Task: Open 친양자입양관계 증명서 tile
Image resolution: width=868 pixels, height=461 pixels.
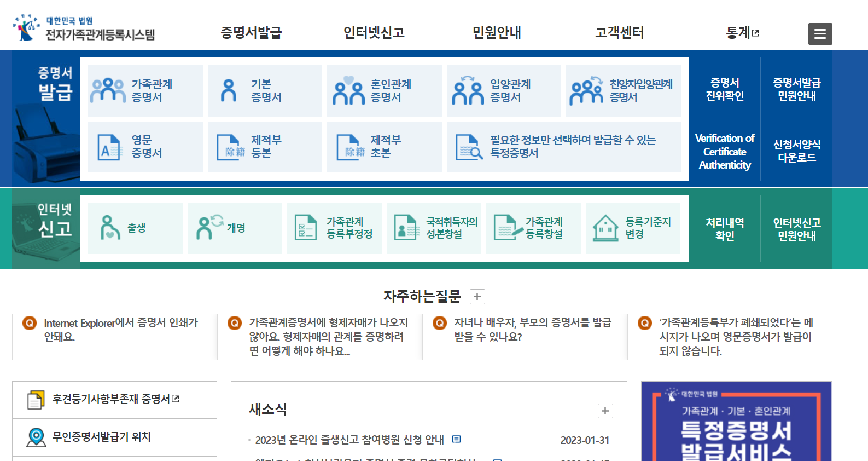Action: point(624,91)
